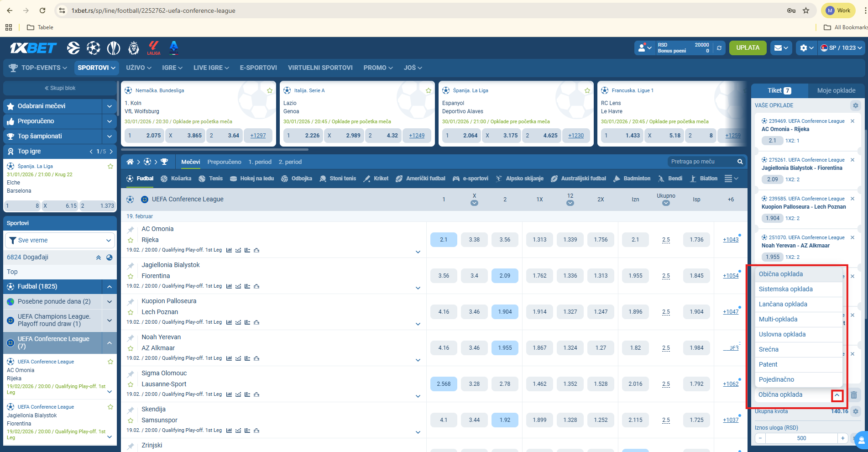The width and height of the screenshot is (868, 452).
Task: Increase stake with the plus stepper
Action: coord(842,438)
